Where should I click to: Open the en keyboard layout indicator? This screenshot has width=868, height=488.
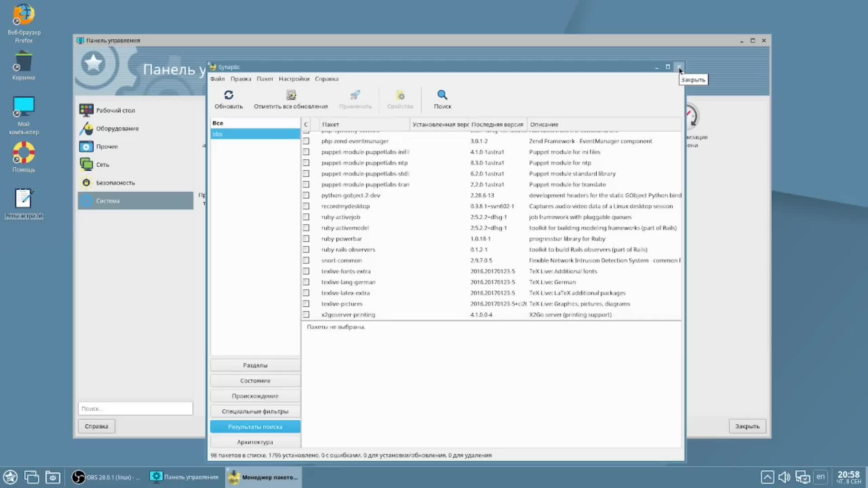[x=820, y=477]
